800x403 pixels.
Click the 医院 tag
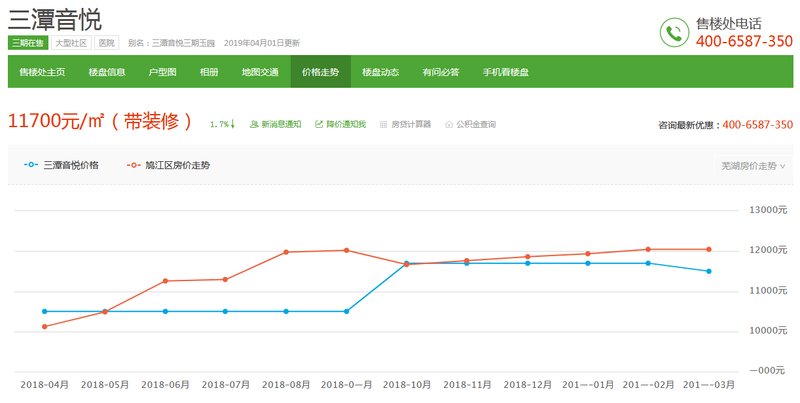107,43
